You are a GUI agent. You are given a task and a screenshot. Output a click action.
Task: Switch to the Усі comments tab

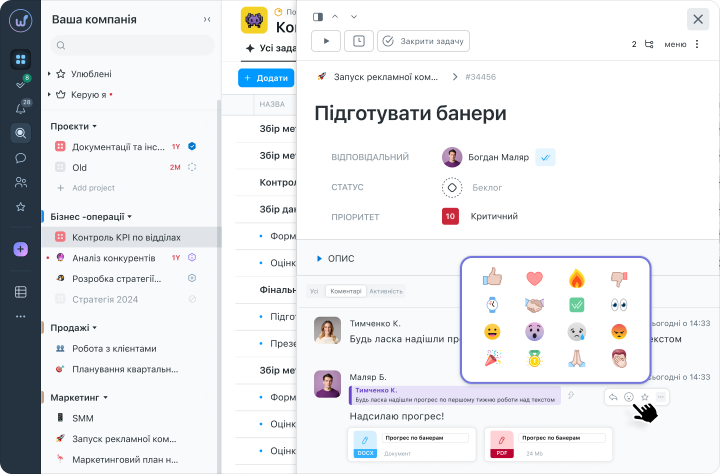(x=314, y=291)
